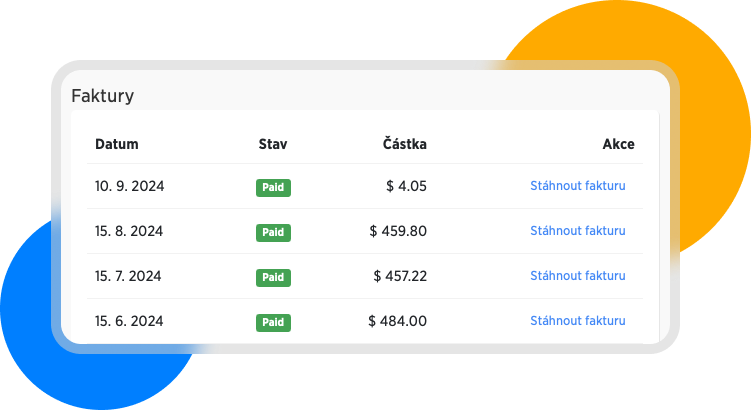Click the Paid badge for 15. 8. 2024
This screenshot has height=410, width=751.
click(x=273, y=232)
